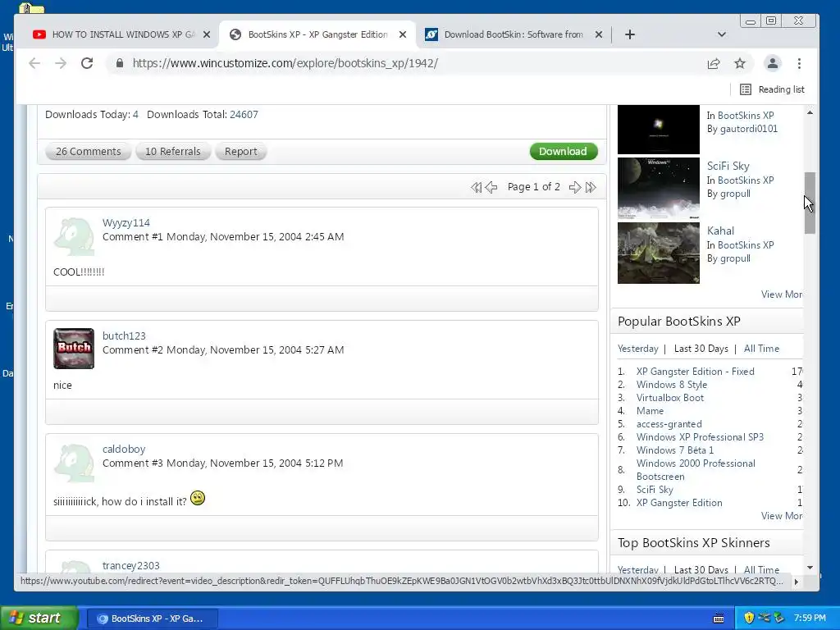Click the address bar URL

click(x=285, y=63)
